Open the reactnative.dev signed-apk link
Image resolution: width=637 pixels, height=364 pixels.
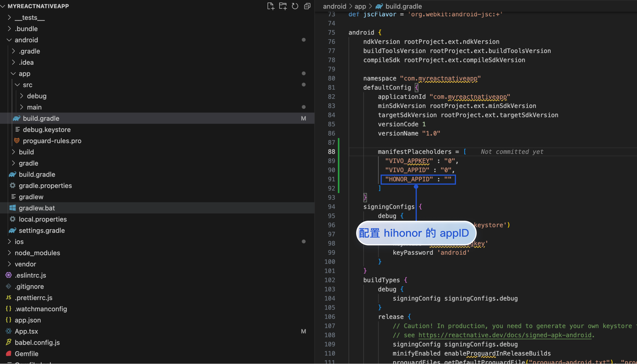click(505, 335)
